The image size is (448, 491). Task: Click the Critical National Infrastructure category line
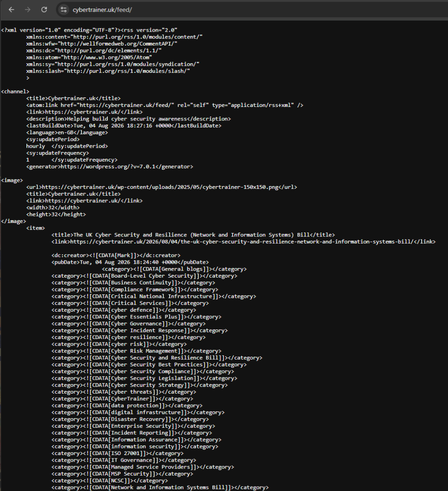154,296
